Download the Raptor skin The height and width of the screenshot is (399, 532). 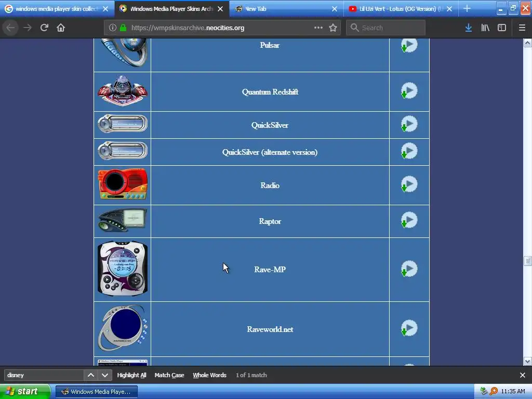pos(409,220)
